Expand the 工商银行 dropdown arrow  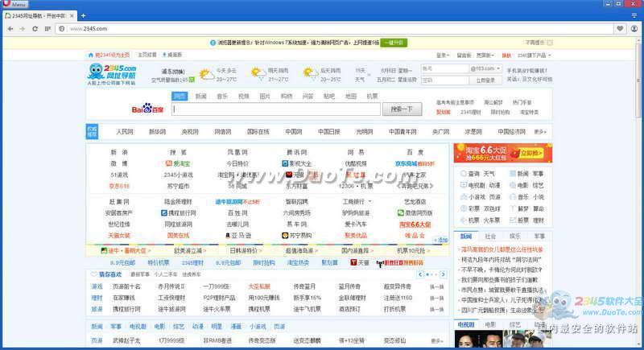(x=370, y=201)
